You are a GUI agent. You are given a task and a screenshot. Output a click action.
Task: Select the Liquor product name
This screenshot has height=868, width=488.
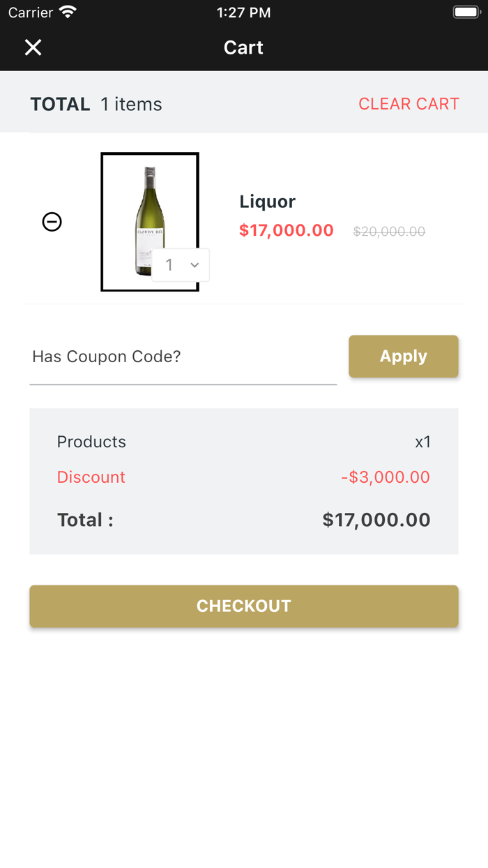tap(267, 201)
